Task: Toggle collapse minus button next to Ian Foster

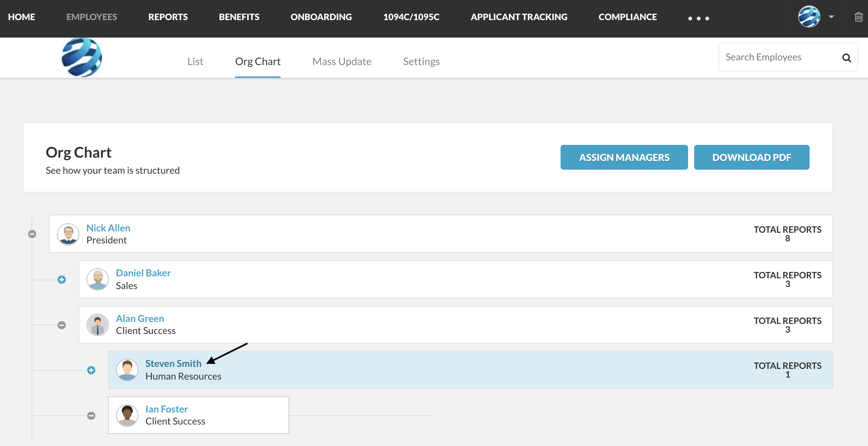Action: pyautogui.click(x=92, y=415)
